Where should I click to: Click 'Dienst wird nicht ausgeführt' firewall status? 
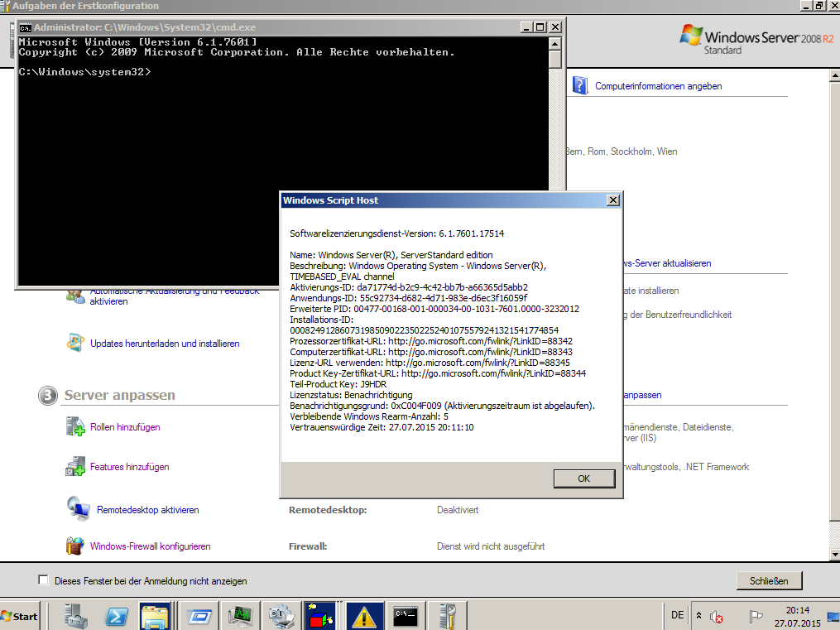tap(491, 546)
